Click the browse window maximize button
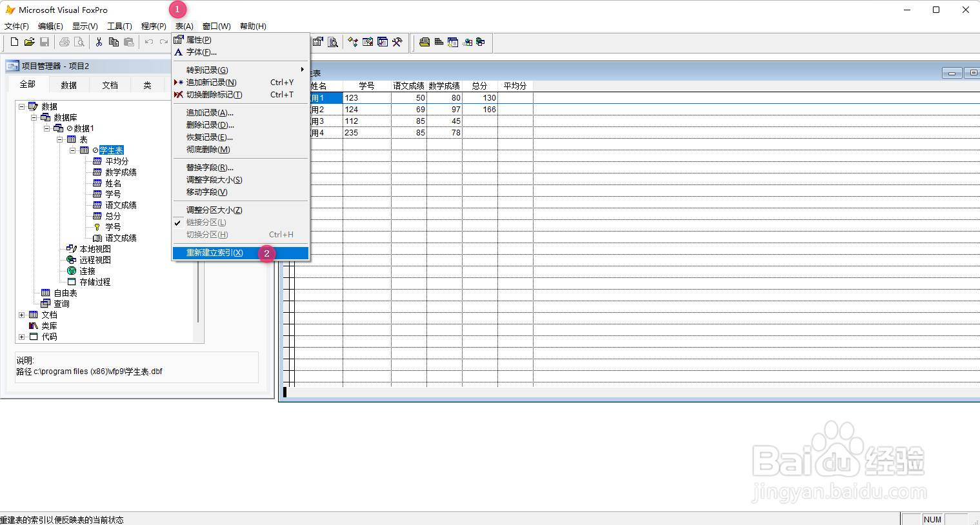 tap(973, 73)
